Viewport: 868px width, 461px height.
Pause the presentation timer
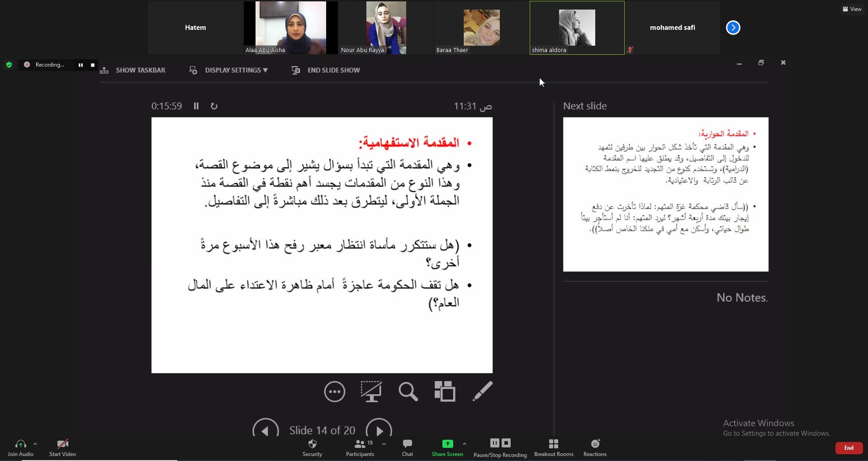196,106
